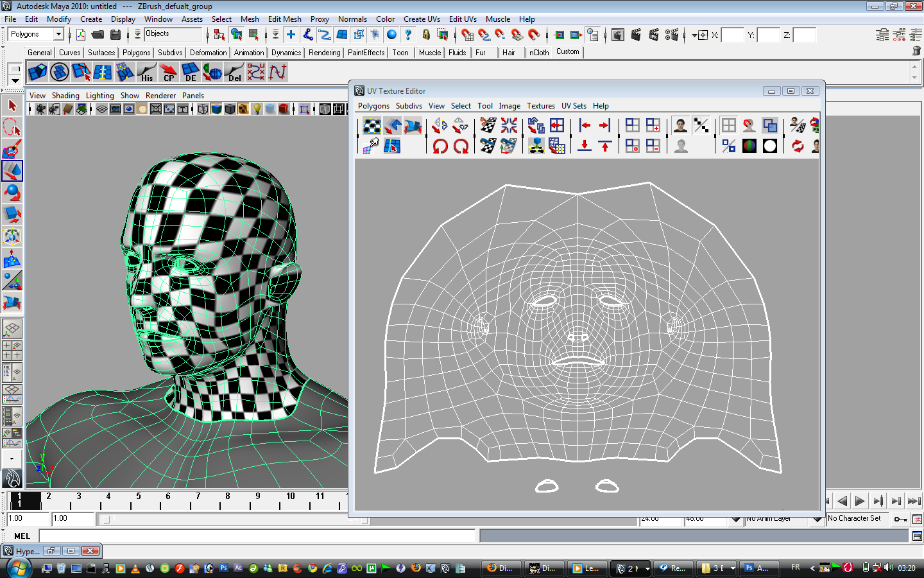The image size is (924, 578).
Task: Open the shelf options down-arrow menu
Action: [x=15, y=80]
